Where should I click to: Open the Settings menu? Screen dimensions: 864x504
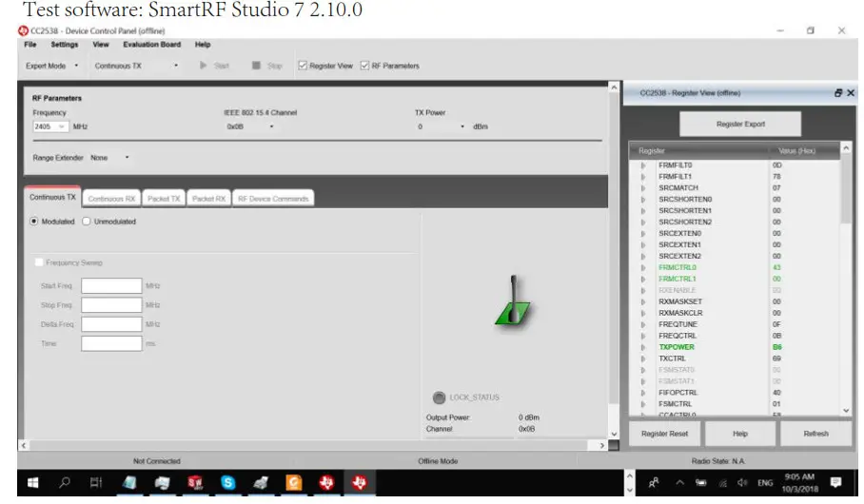coord(65,45)
